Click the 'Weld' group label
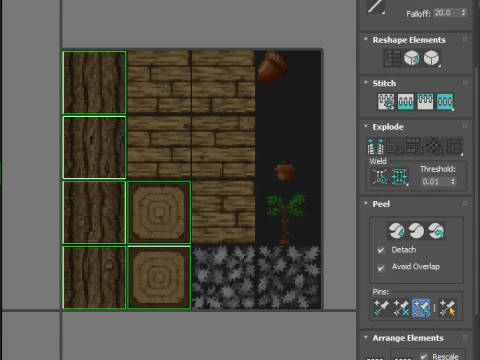This screenshot has width=480, height=360. click(x=378, y=161)
